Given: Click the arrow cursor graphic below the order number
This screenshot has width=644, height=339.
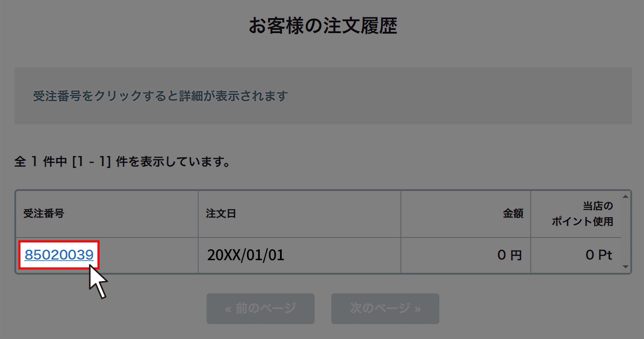Looking at the screenshot, I should click(x=98, y=282).
